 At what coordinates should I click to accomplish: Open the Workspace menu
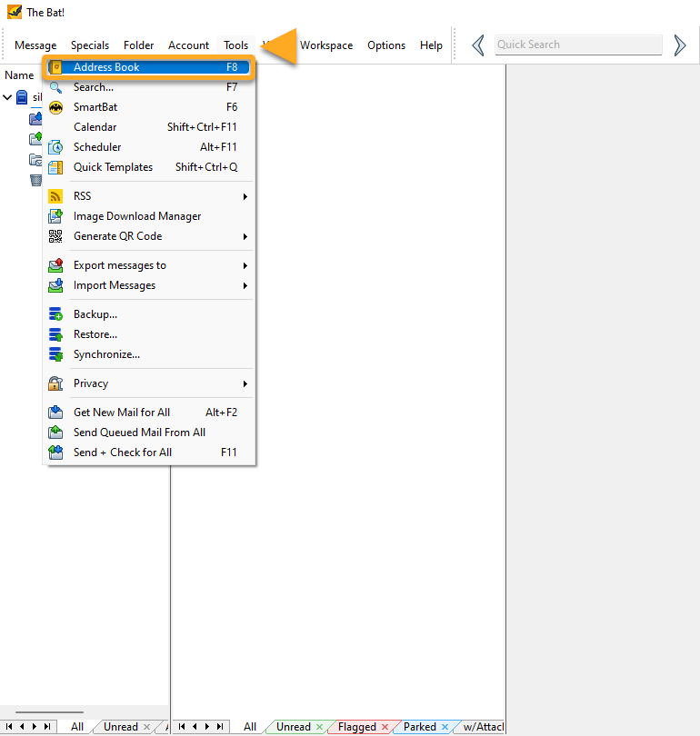[x=326, y=45]
